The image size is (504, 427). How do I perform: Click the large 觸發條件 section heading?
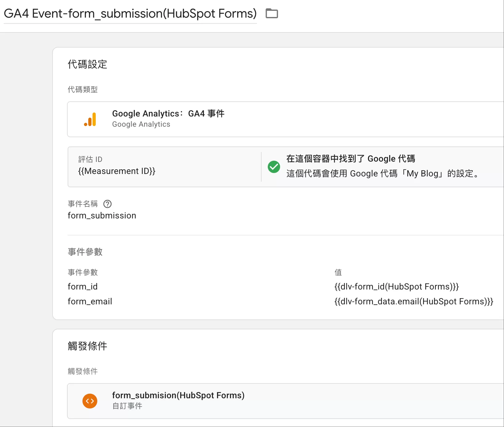pos(87,346)
